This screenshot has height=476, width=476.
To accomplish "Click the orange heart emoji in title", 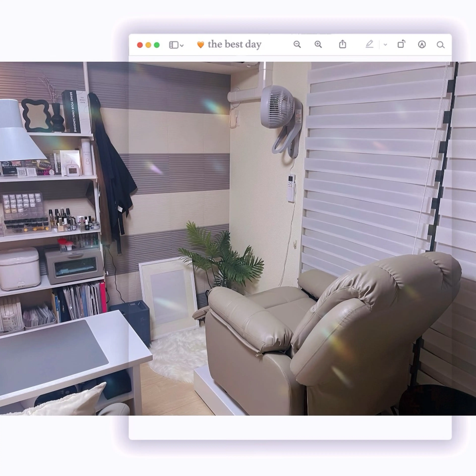I will point(201,45).
